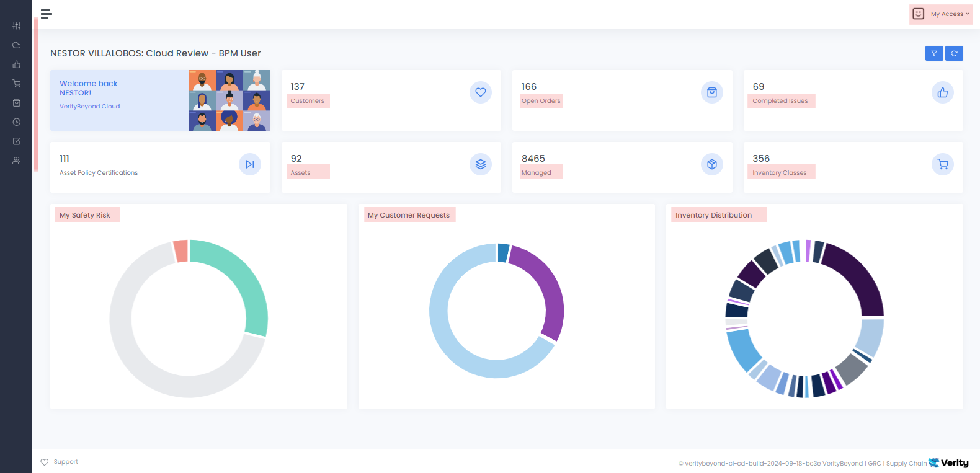
Task: Click the heart icon on Customers card
Action: click(481, 92)
